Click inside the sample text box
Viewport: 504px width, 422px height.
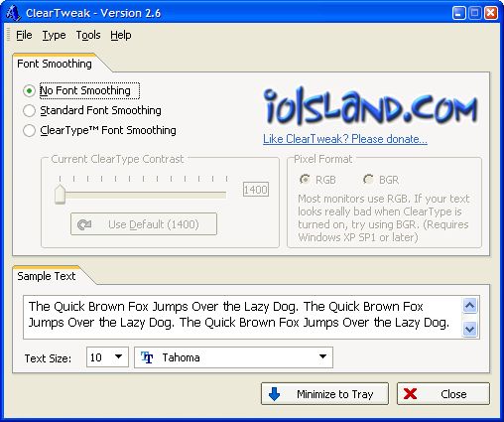243,317
